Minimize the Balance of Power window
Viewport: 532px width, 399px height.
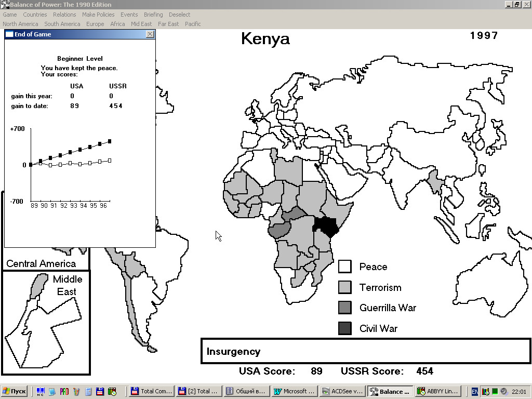coord(509,5)
